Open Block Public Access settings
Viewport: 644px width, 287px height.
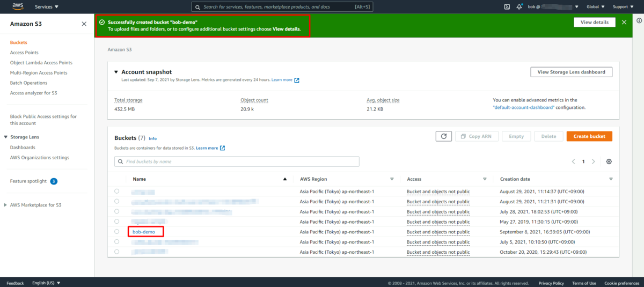(43, 120)
